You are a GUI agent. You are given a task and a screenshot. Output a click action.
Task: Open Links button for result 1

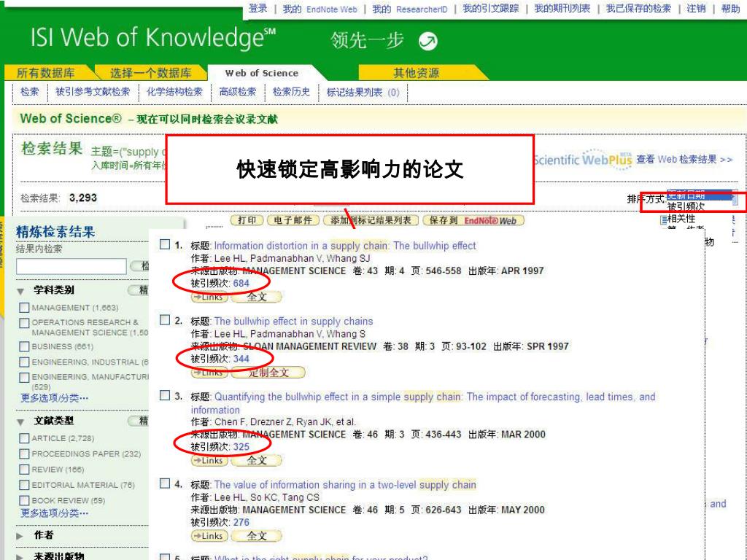click(209, 297)
